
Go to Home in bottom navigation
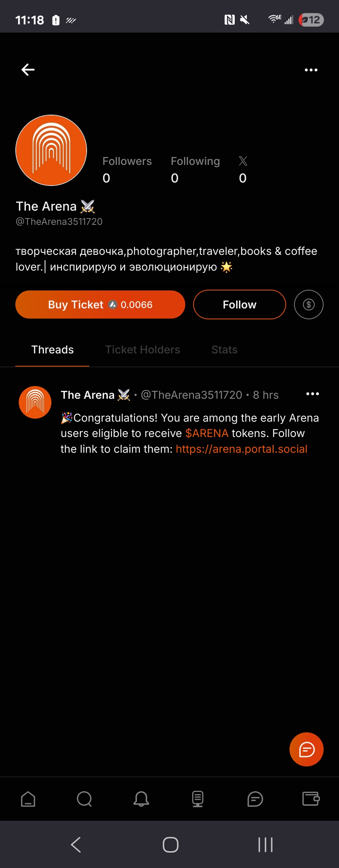[x=28, y=799]
